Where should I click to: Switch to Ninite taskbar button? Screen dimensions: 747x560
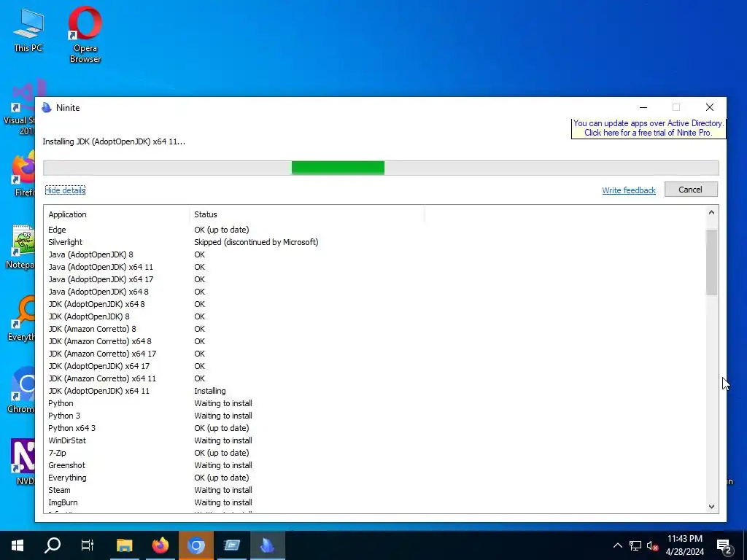pos(267,545)
